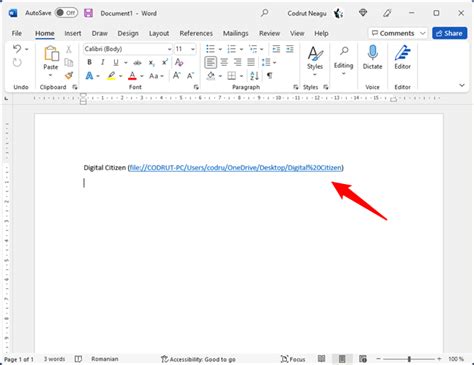
Task: Open Line and Paragraph Spacing
Action: [x=266, y=62]
